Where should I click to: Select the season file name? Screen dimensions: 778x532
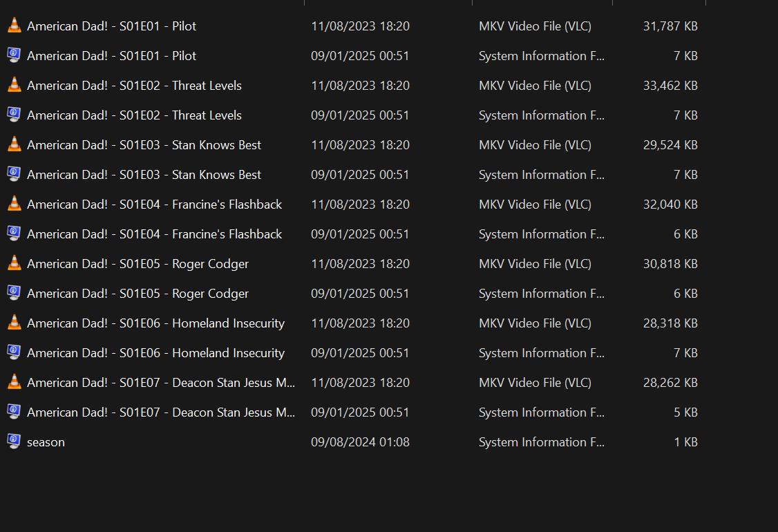[46, 442]
